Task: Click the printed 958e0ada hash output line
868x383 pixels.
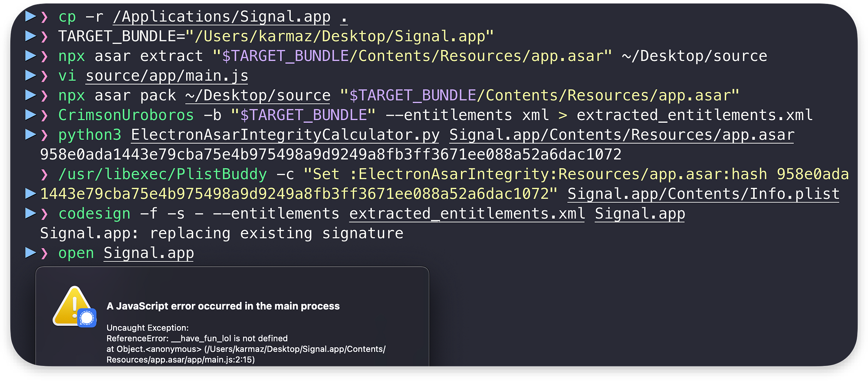Action: [x=331, y=154]
